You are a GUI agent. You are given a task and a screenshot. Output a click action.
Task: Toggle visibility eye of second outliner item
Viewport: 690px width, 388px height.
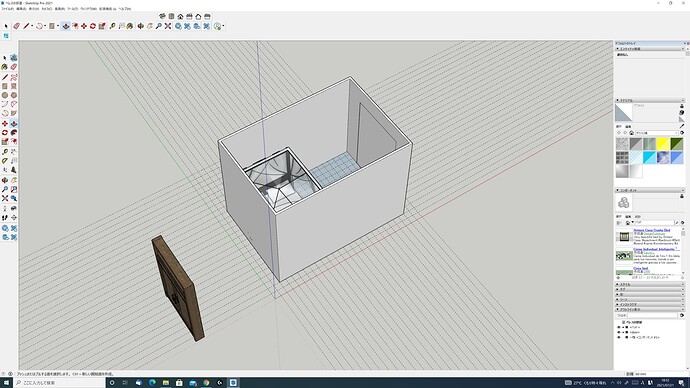(x=619, y=332)
